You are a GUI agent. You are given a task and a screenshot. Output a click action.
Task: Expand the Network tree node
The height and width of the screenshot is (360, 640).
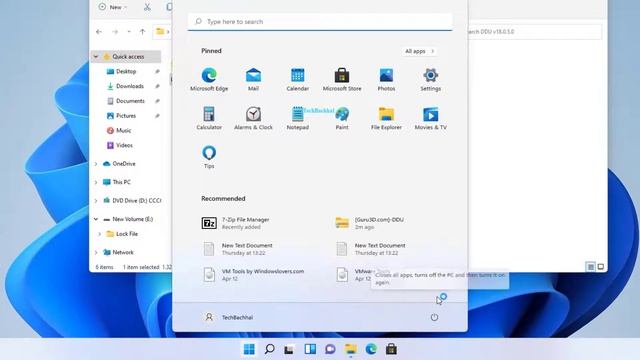96,252
